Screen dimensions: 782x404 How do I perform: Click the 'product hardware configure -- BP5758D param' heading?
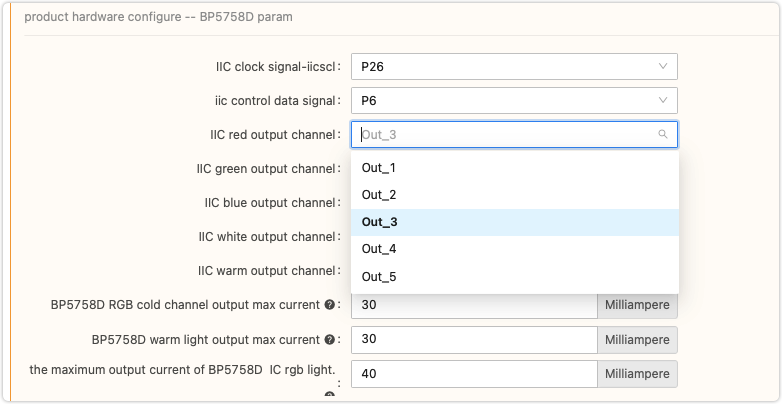tap(159, 17)
